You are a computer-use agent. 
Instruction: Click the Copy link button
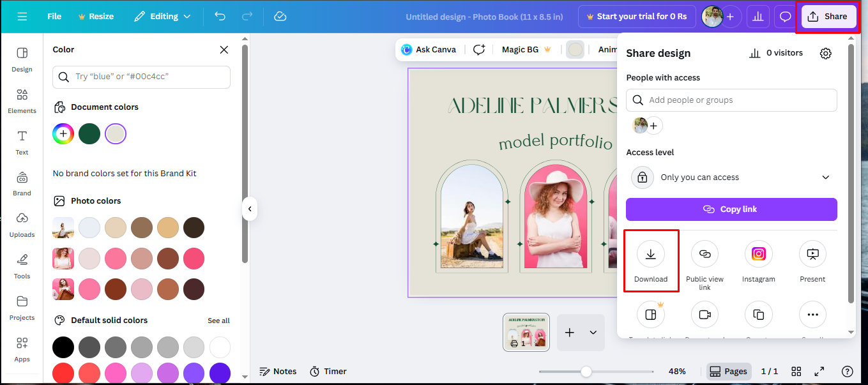pos(731,209)
